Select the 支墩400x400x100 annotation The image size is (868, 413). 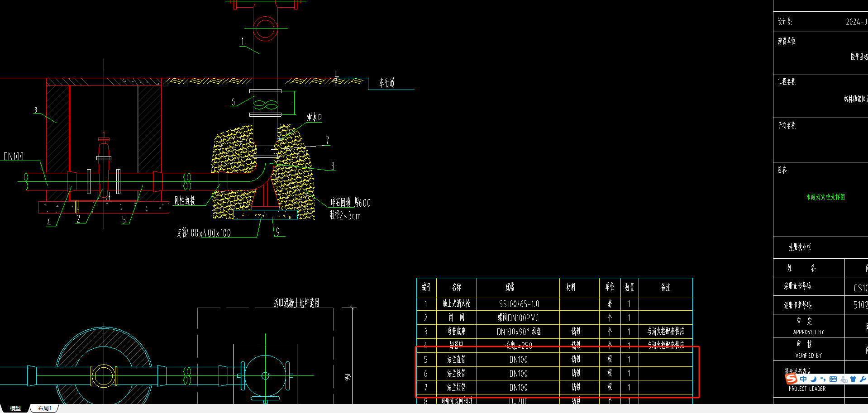[204, 233]
